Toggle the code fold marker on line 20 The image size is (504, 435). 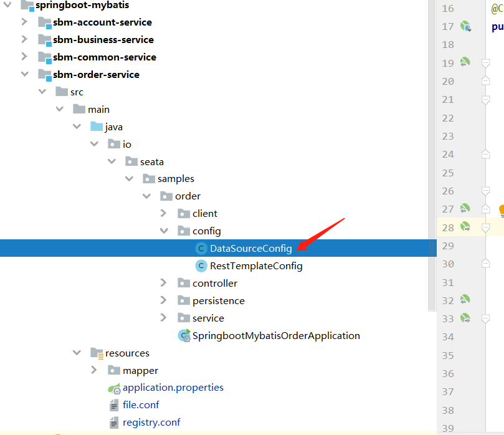coord(486,80)
